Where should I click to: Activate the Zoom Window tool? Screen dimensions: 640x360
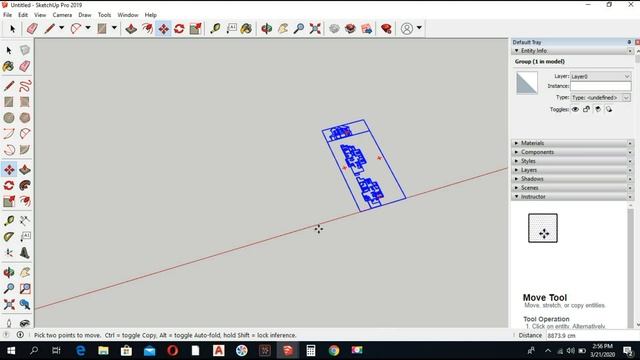[24, 288]
